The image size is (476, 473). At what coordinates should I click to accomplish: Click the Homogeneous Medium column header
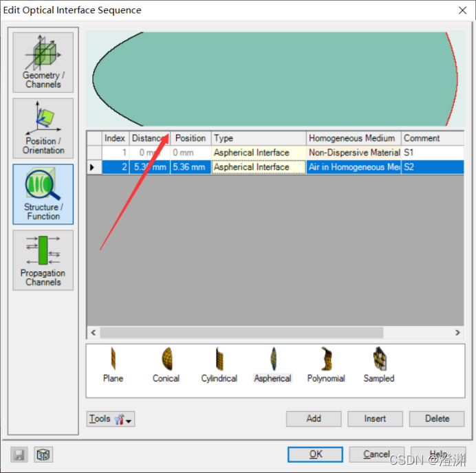coord(354,138)
